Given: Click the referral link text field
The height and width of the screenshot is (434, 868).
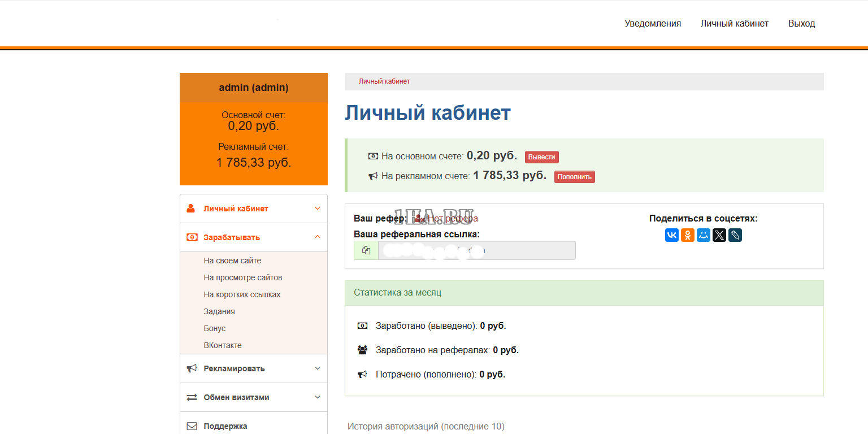Looking at the screenshot, I should coord(476,250).
